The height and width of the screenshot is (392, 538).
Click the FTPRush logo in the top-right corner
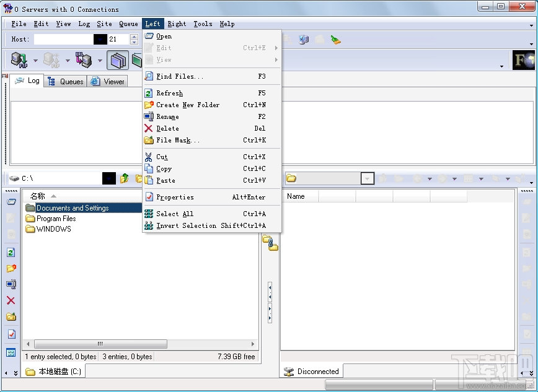click(524, 60)
